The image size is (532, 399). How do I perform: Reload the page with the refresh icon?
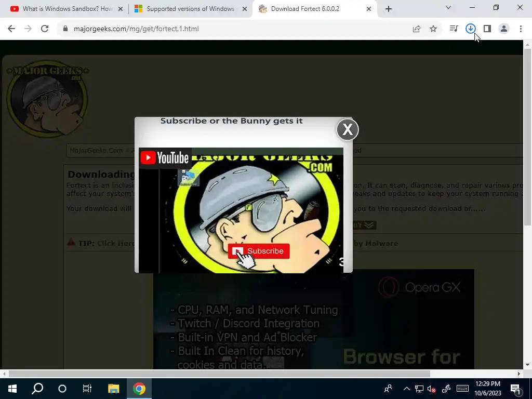point(45,29)
